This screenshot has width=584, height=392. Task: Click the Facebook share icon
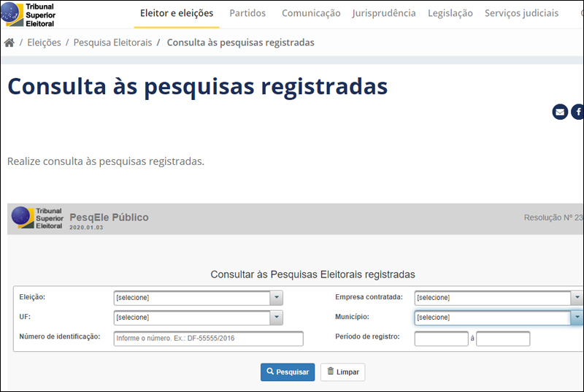coord(577,112)
